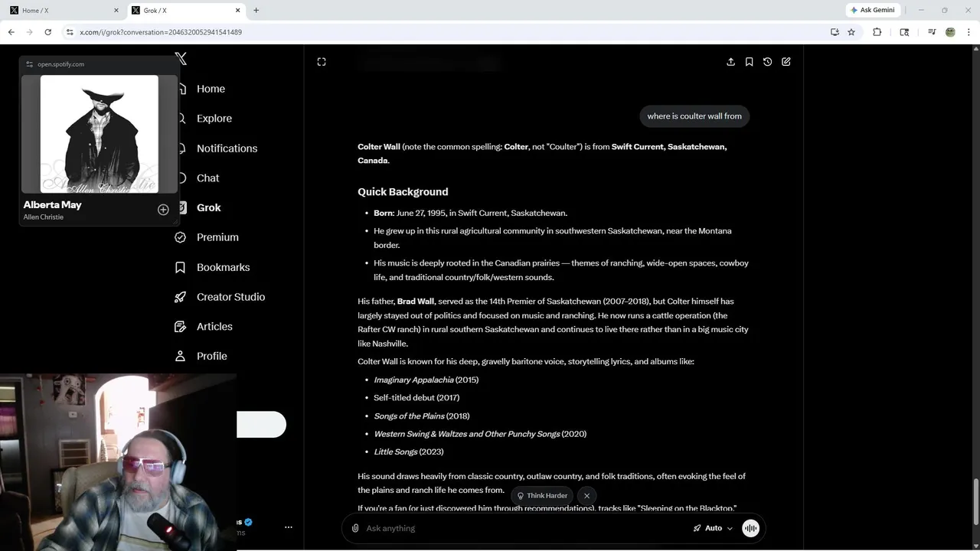This screenshot has width=980, height=551.
Task: Go back in browser
Action: click(11, 32)
